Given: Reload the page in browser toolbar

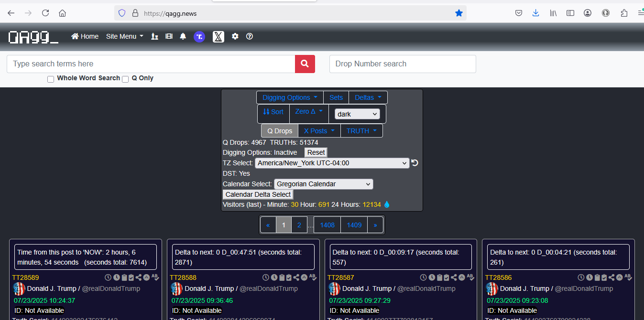Looking at the screenshot, I should click(45, 13).
